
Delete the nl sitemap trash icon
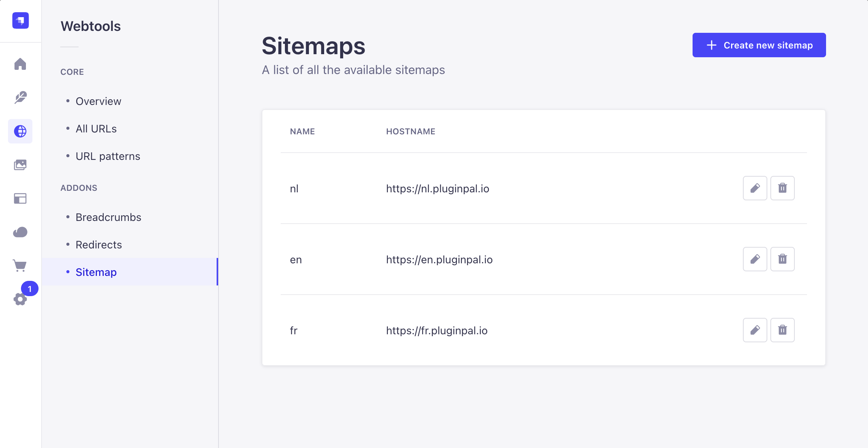[783, 188]
